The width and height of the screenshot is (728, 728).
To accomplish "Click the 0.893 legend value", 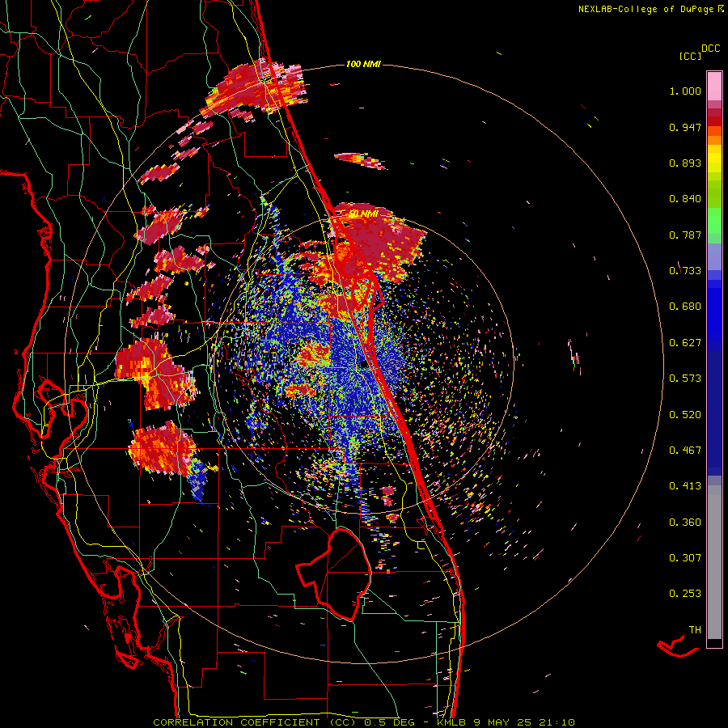I will [685, 163].
